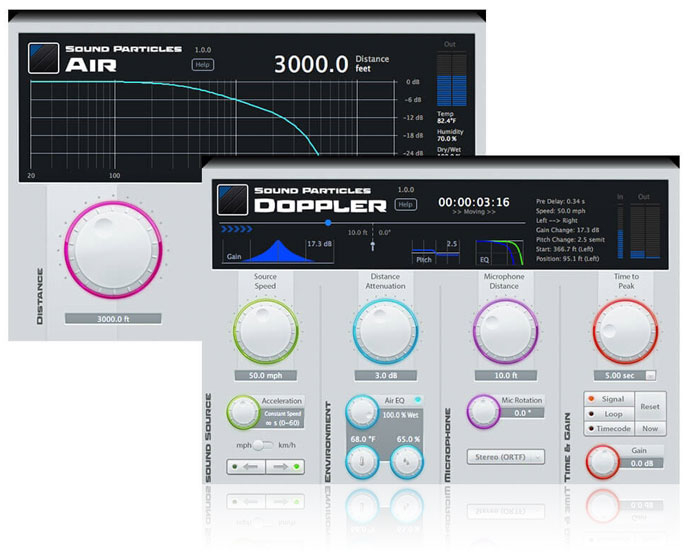
Task: Click the humidity droplet knob
Action: (407, 458)
